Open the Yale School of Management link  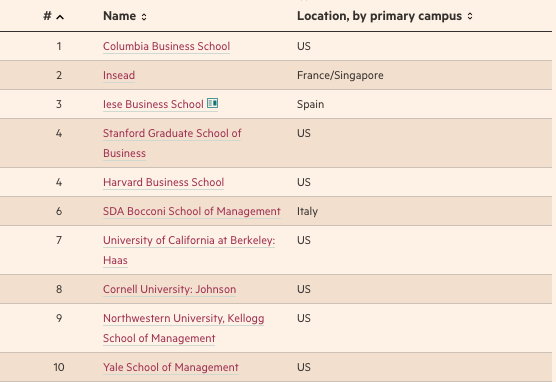[171, 367]
